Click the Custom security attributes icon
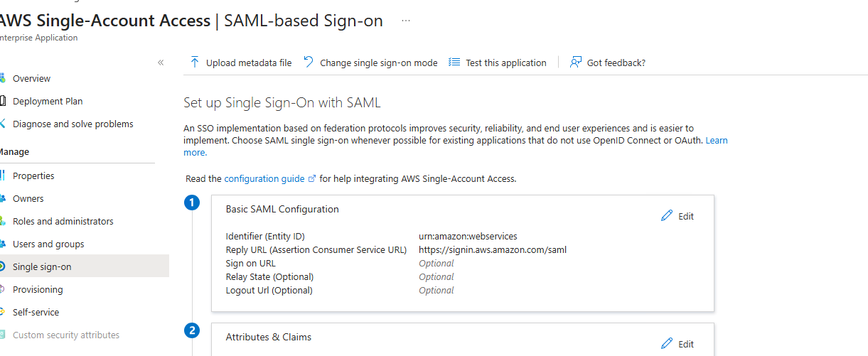Screen dimensions: 868x356 (x=2, y=335)
